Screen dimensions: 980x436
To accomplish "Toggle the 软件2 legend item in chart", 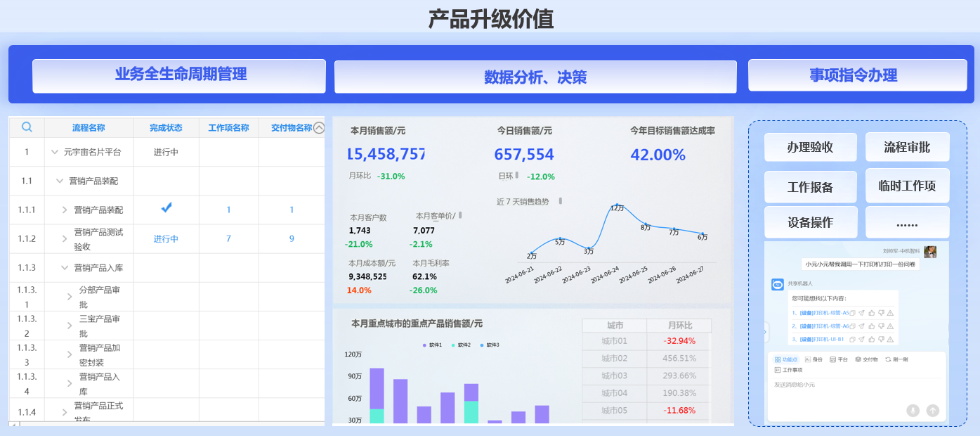I will pyautogui.click(x=461, y=345).
